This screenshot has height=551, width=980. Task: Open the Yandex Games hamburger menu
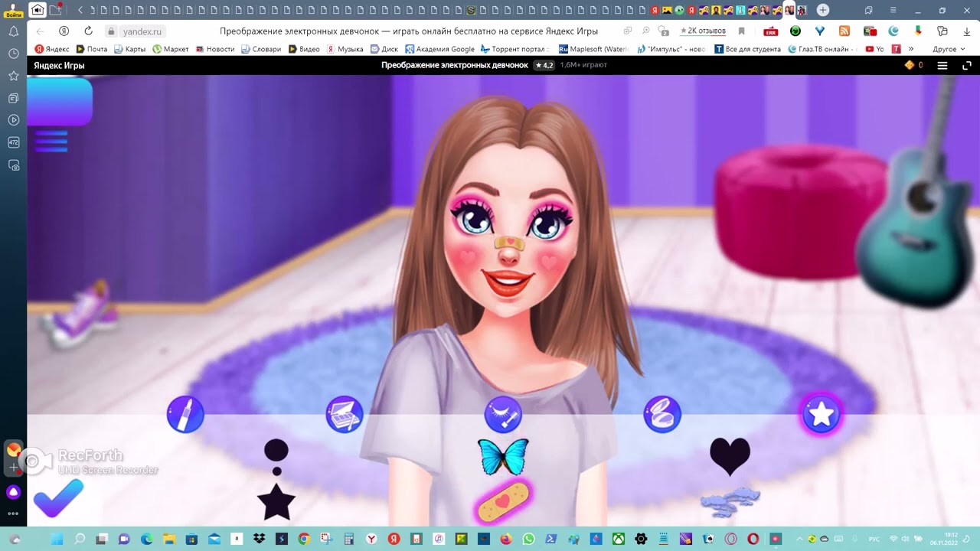(x=942, y=66)
